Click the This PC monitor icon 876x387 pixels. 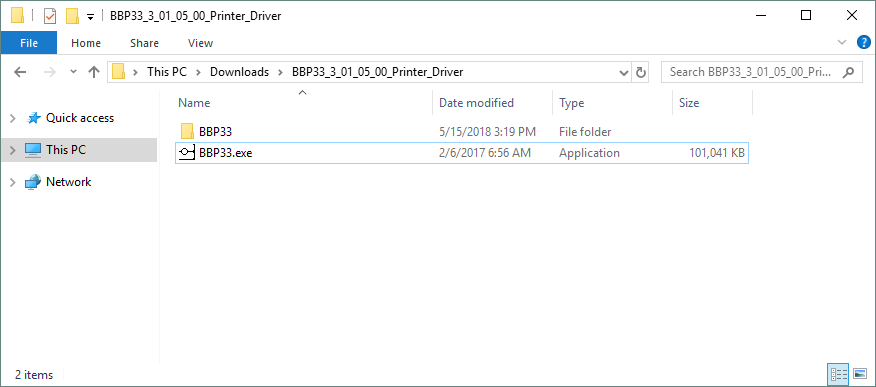click(34, 150)
